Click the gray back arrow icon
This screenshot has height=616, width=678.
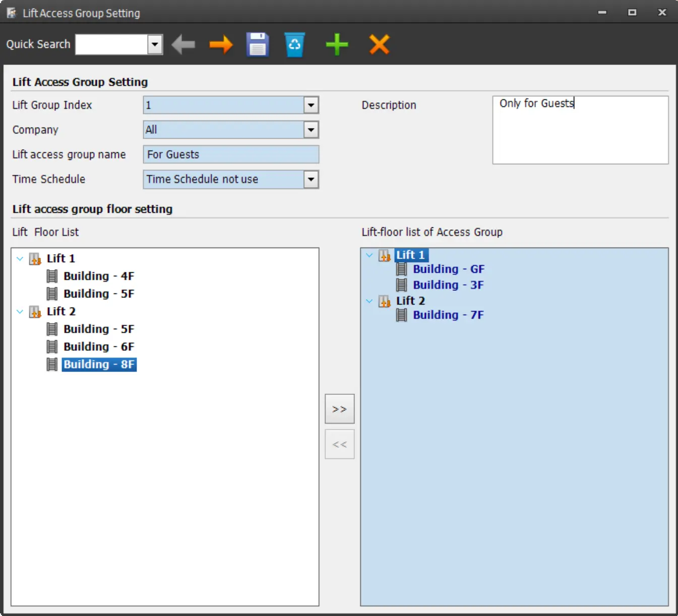tap(183, 45)
